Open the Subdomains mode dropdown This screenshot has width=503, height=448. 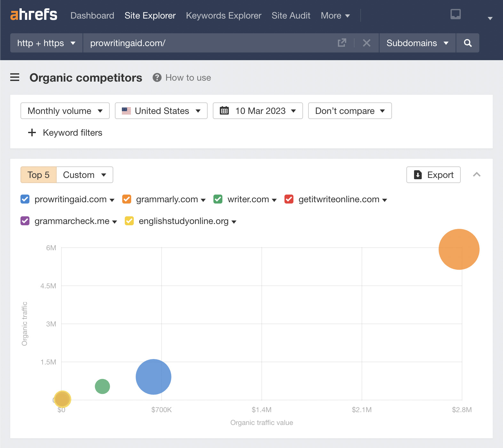click(x=418, y=43)
